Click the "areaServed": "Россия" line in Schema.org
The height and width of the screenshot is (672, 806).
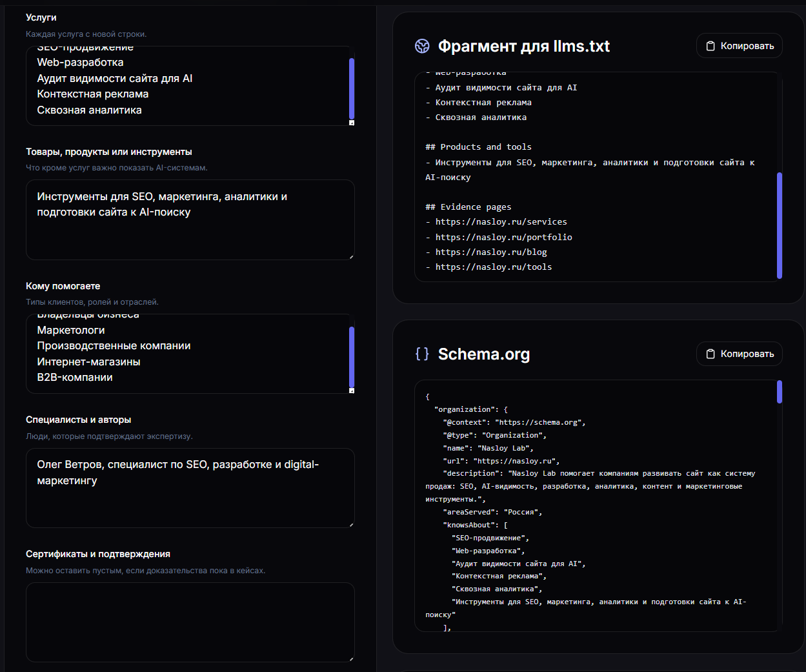pyautogui.click(x=492, y=512)
